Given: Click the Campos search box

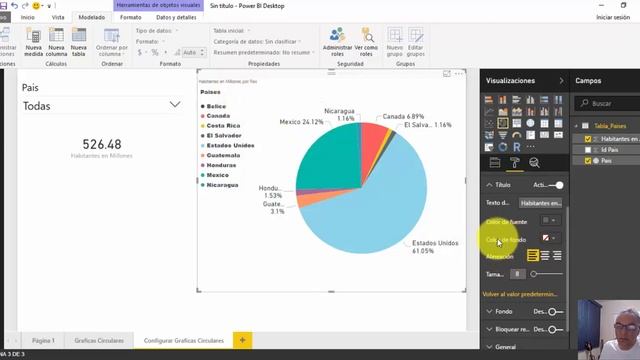Looking at the screenshot, I should (608, 104).
